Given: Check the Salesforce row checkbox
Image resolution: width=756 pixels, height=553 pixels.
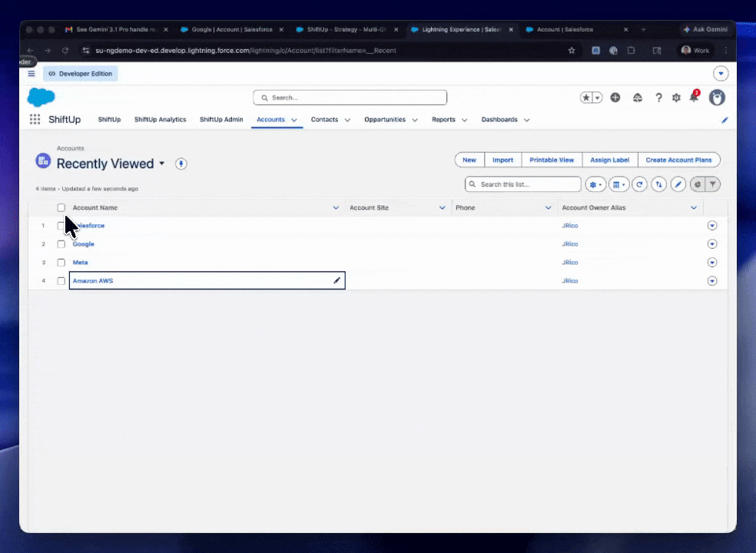Looking at the screenshot, I should tap(61, 226).
